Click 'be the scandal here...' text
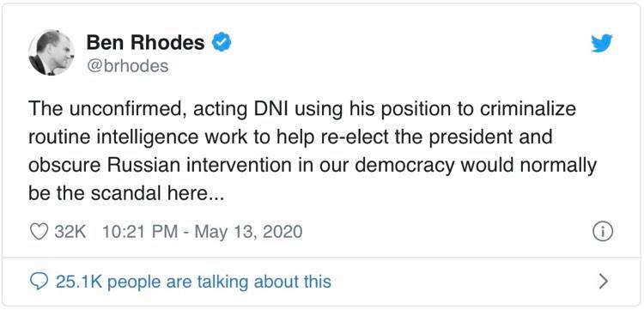The width and height of the screenshot is (644, 310). (126, 193)
